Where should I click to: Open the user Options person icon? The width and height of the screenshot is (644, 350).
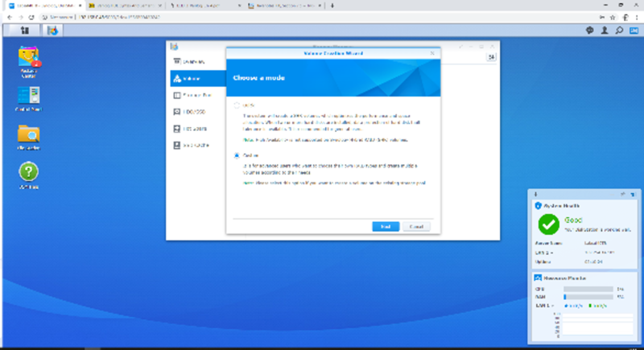605,31
